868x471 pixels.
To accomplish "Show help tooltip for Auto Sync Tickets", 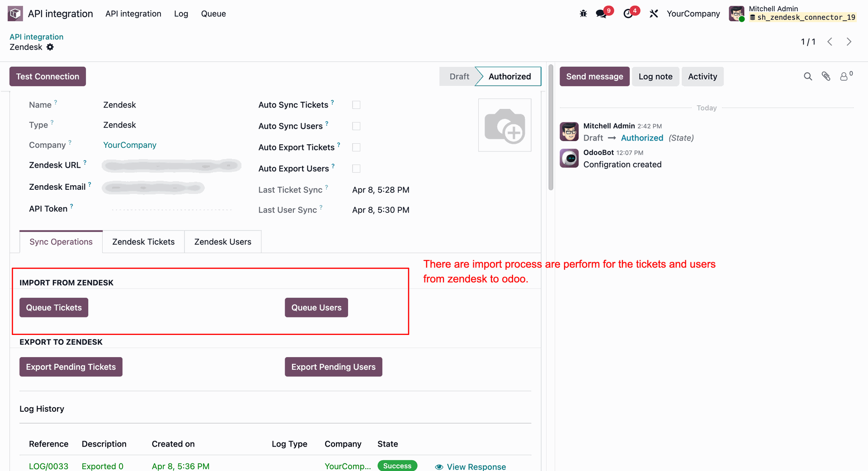I will [x=332, y=102].
